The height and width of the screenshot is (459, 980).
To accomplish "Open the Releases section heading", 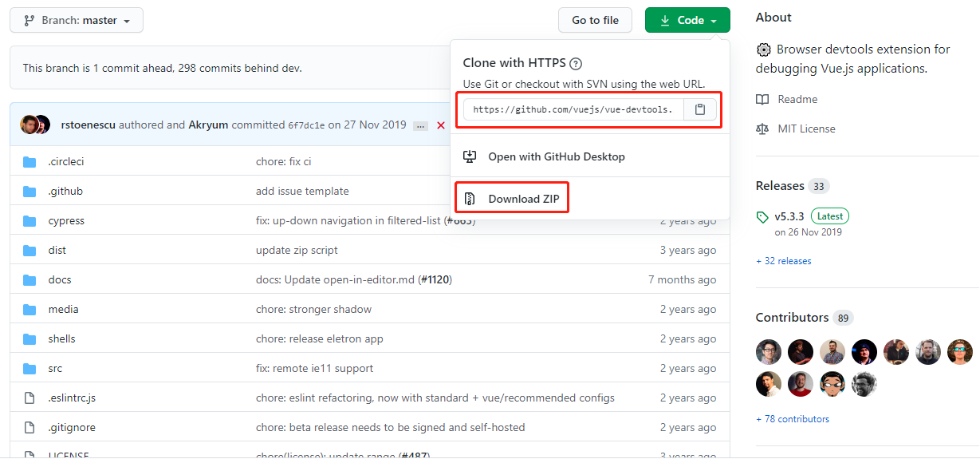I will 780,185.
